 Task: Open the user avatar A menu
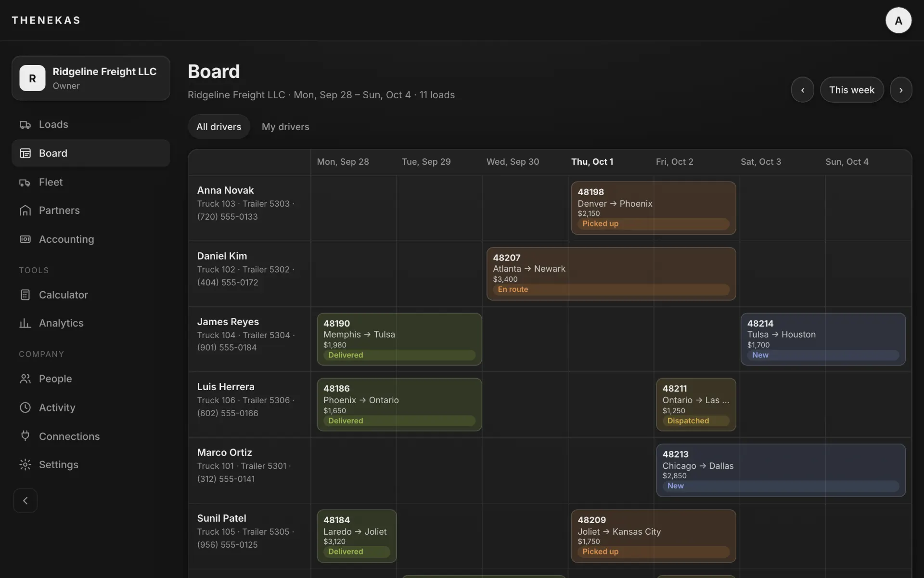pos(898,20)
